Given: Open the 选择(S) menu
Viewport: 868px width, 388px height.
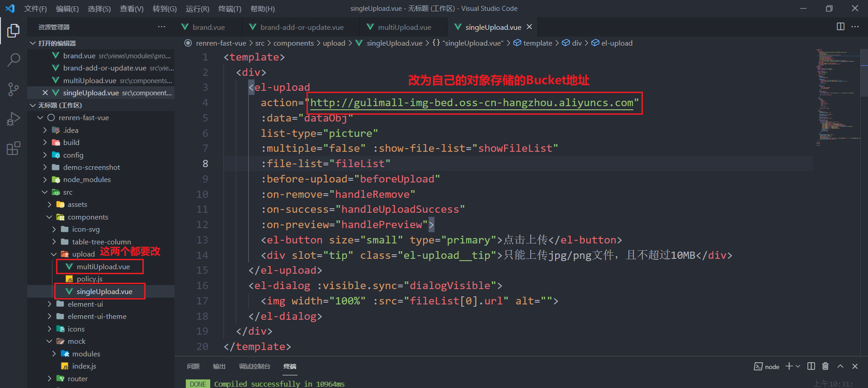Looking at the screenshot, I should [99, 9].
